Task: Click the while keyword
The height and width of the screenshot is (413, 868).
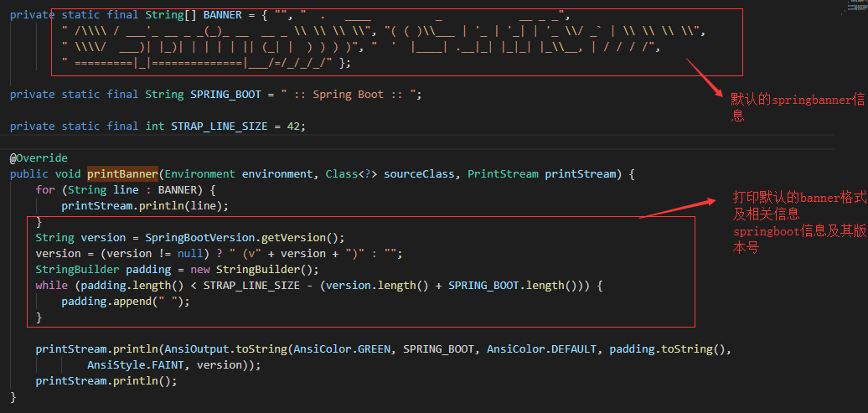Action: 51,286
